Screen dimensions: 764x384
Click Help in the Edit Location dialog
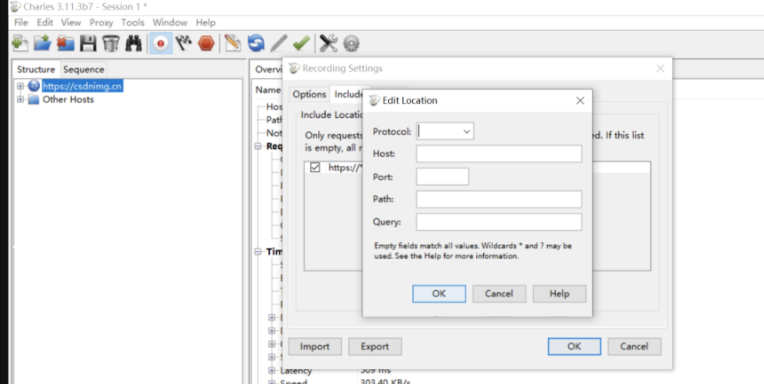(x=559, y=294)
